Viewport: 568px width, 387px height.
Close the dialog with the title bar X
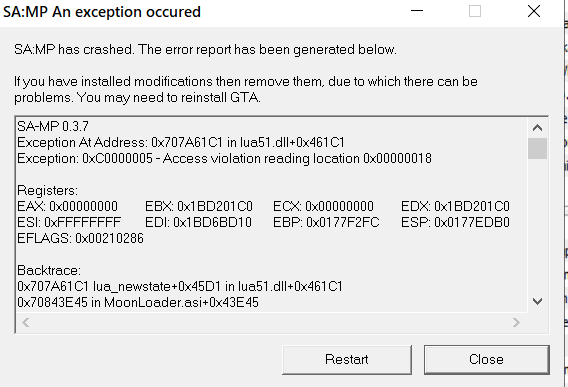[x=534, y=11]
